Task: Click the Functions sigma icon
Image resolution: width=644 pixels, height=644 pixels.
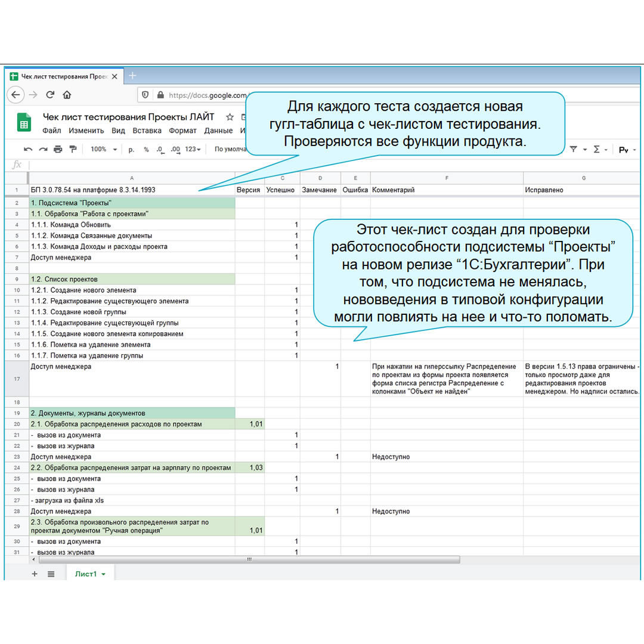Action: (x=596, y=150)
